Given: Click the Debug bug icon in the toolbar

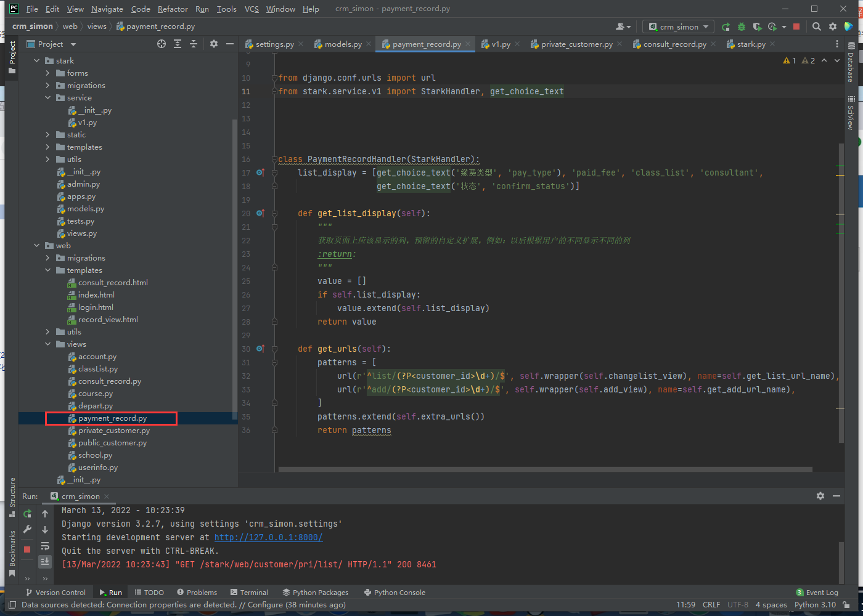Looking at the screenshot, I should pos(742,26).
